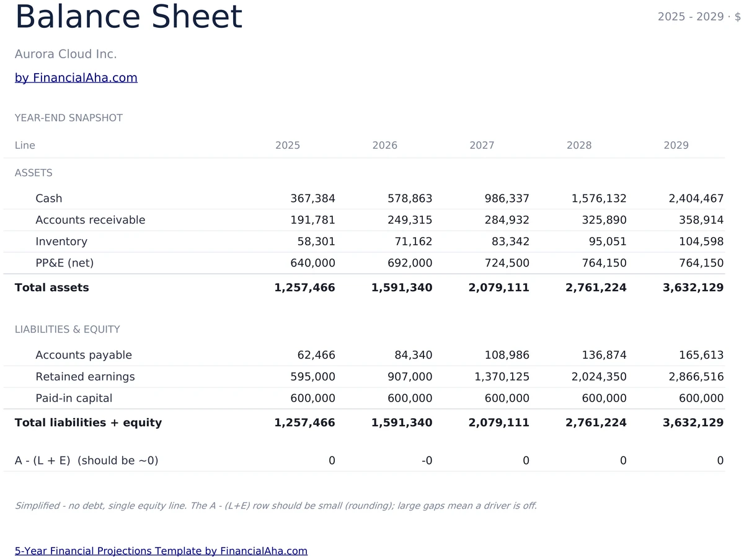
Task: Select Accounts receivable value 191,781
Action: (312, 220)
